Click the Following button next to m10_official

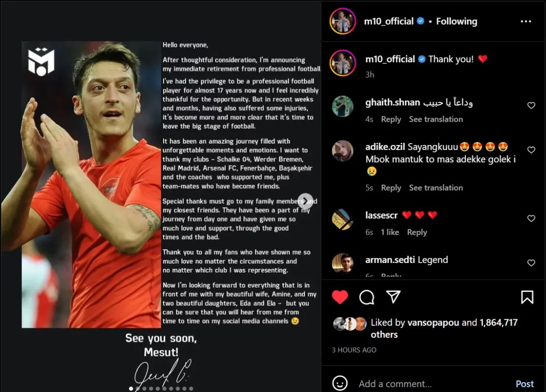tap(456, 21)
